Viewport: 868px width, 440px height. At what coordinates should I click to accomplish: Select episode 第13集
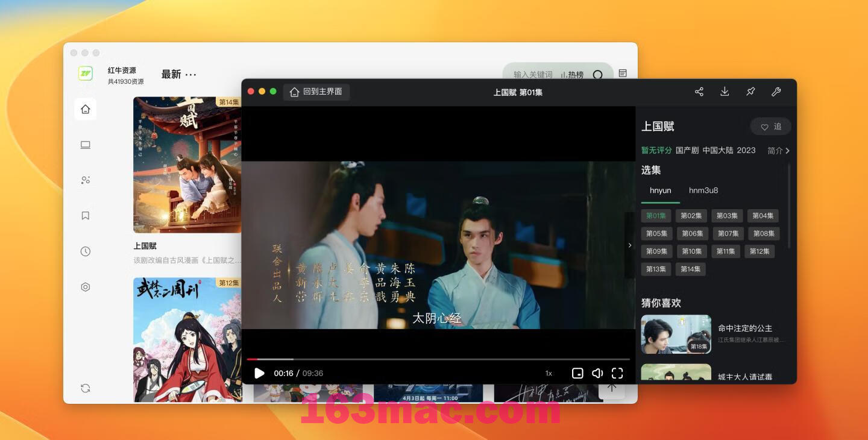[x=656, y=269]
